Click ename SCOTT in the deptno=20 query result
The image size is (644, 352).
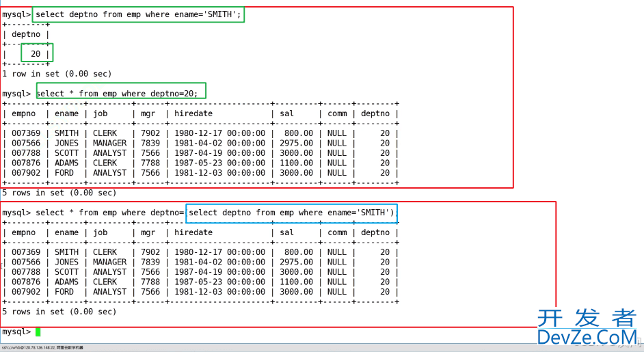pyautogui.click(x=66, y=153)
